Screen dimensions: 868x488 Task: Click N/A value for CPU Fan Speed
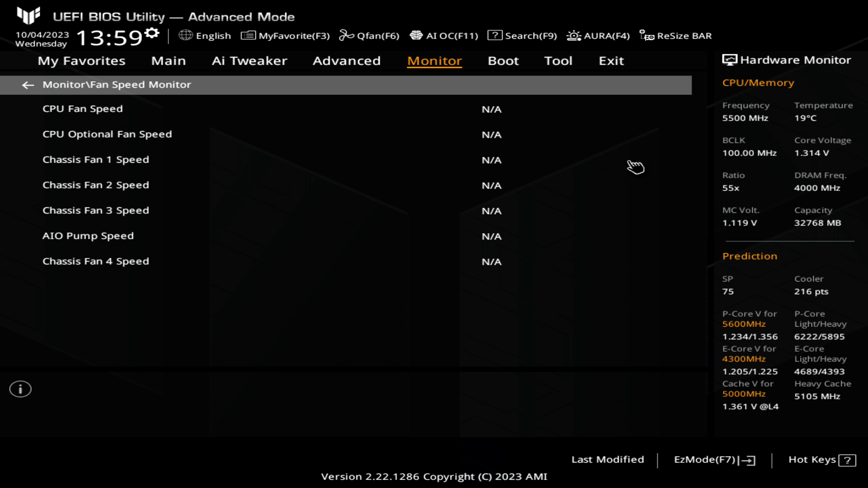[491, 109]
